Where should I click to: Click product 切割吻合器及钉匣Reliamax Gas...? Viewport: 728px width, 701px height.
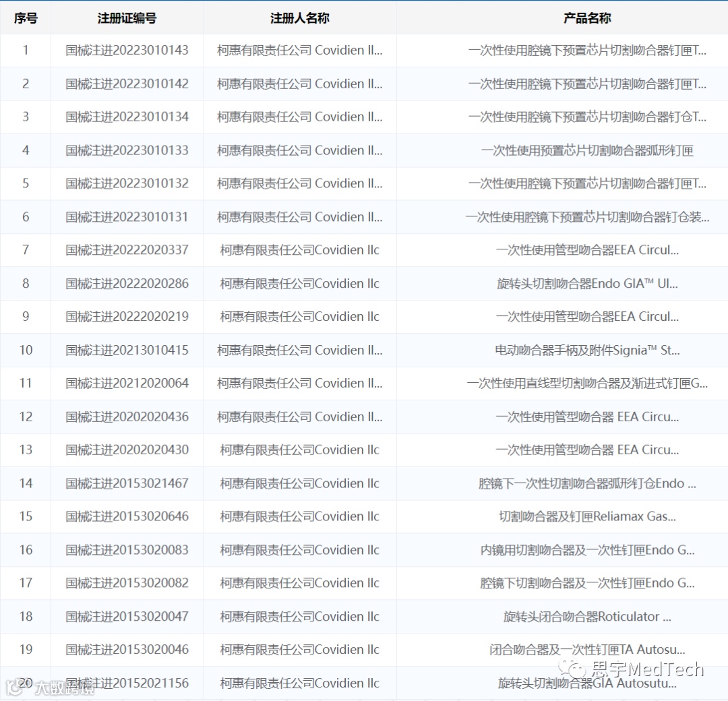tap(587, 516)
